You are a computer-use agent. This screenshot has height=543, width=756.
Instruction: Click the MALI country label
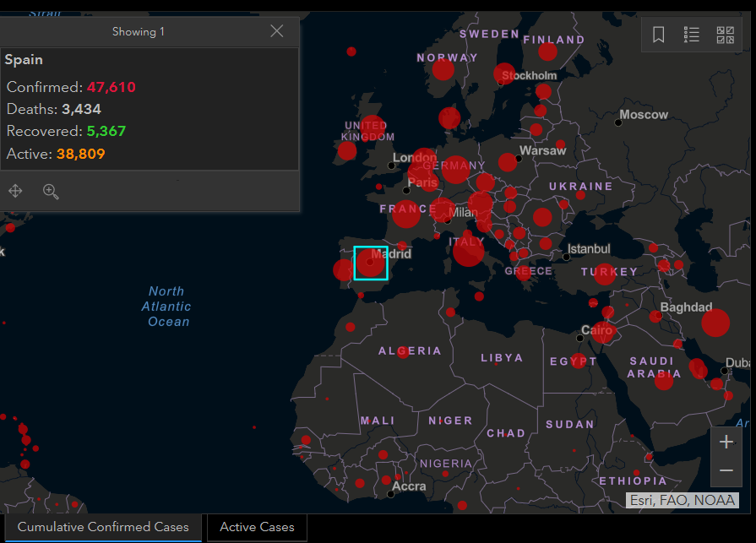378,421
